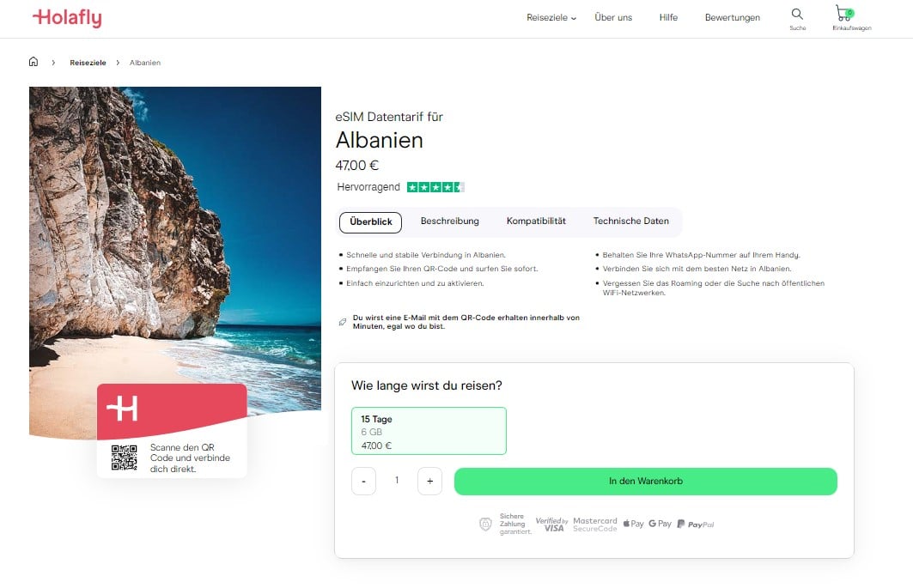Decrease quantity with minus button
Image resolution: width=913 pixels, height=588 pixels.
363,482
